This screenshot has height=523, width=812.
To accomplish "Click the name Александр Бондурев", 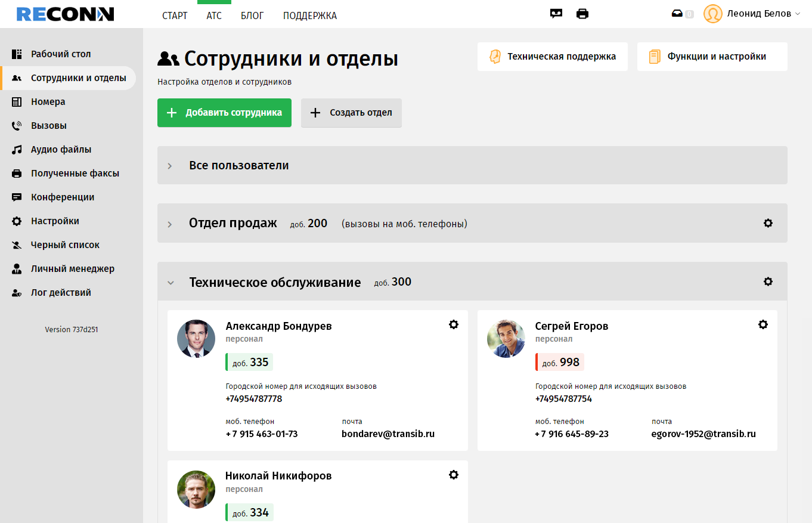I will point(278,326).
